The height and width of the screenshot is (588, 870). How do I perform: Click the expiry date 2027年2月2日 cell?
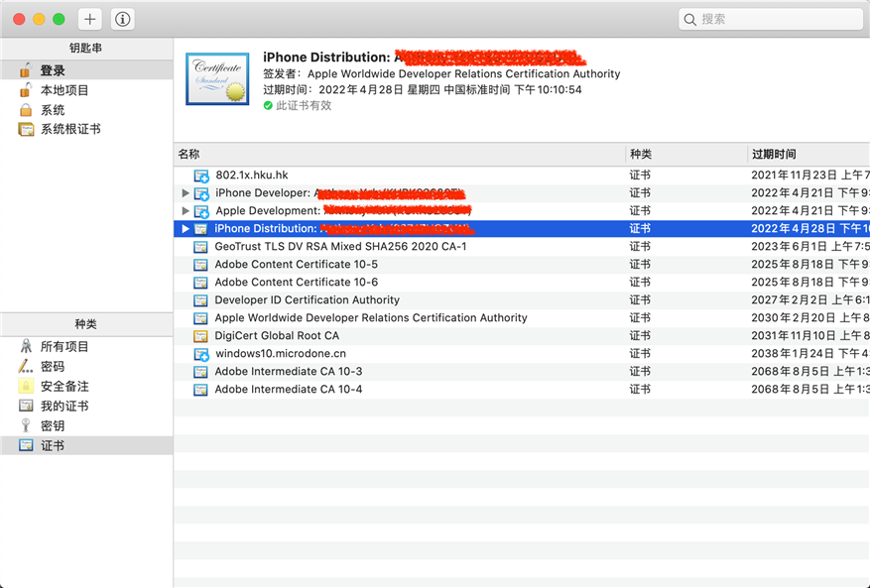click(810, 300)
